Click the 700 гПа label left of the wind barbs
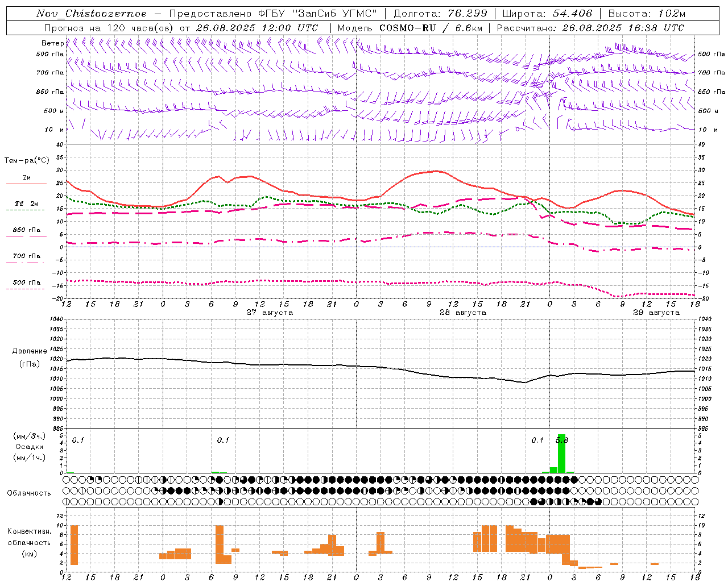Screen dimensions: 728x582 [x=50, y=73]
